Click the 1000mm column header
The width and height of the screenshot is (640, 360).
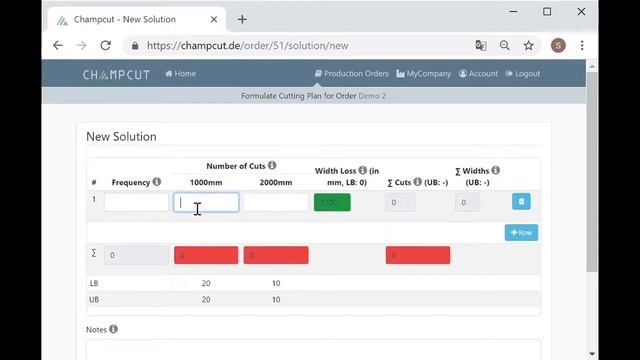pos(206,182)
